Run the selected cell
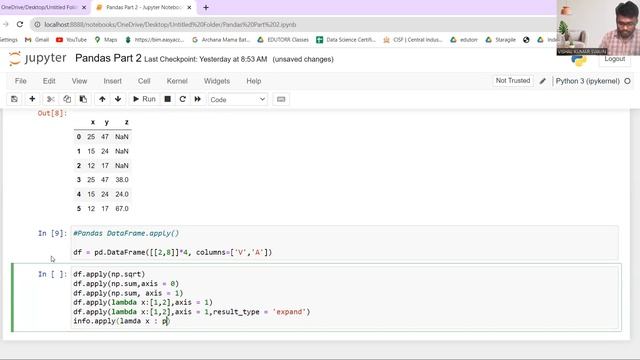Image resolution: width=640 pixels, height=360 pixels. (144, 99)
